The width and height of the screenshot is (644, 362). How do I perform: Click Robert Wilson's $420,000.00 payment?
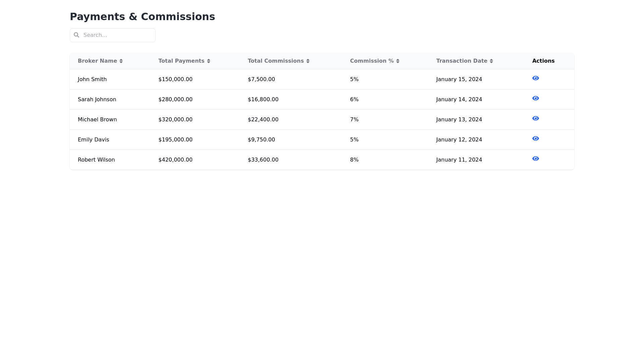[175, 160]
